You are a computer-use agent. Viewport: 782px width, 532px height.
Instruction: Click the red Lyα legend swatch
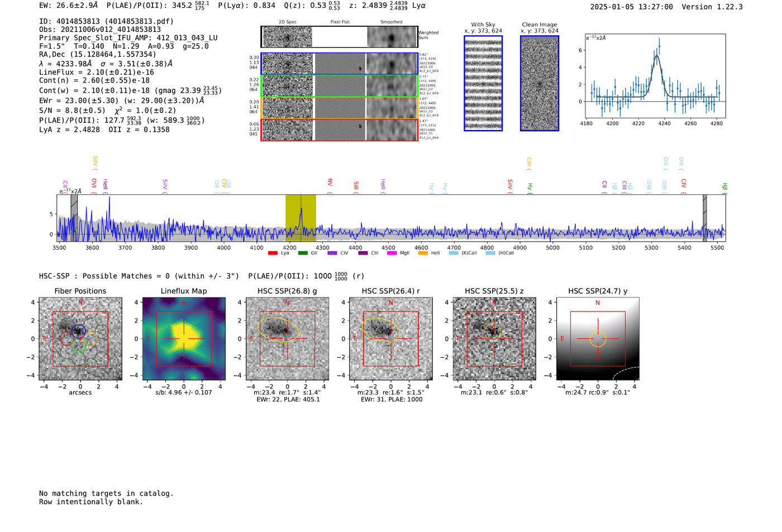273,253
